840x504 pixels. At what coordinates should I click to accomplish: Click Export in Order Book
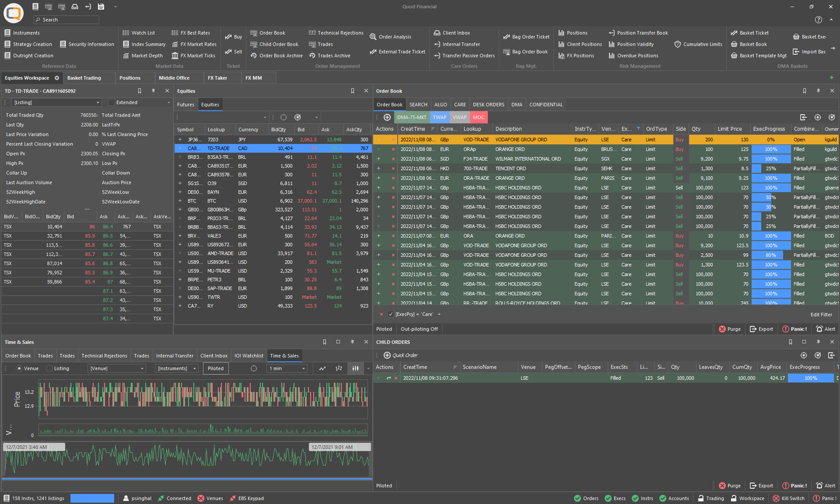(761, 329)
